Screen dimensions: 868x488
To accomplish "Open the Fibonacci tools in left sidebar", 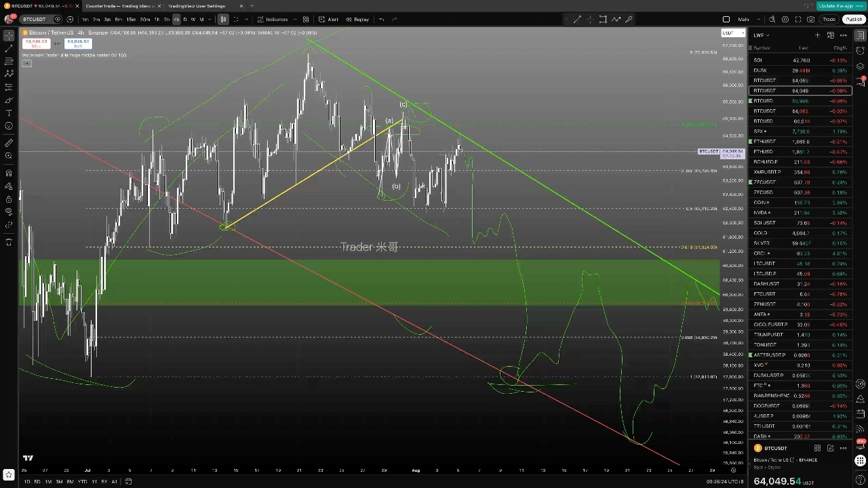I will (9, 61).
